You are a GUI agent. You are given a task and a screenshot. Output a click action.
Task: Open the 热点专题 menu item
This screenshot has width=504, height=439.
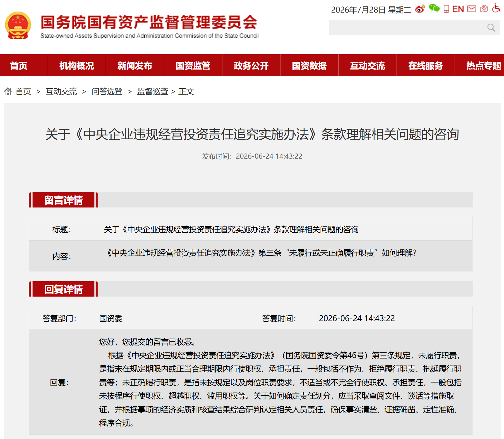coord(484,66)
